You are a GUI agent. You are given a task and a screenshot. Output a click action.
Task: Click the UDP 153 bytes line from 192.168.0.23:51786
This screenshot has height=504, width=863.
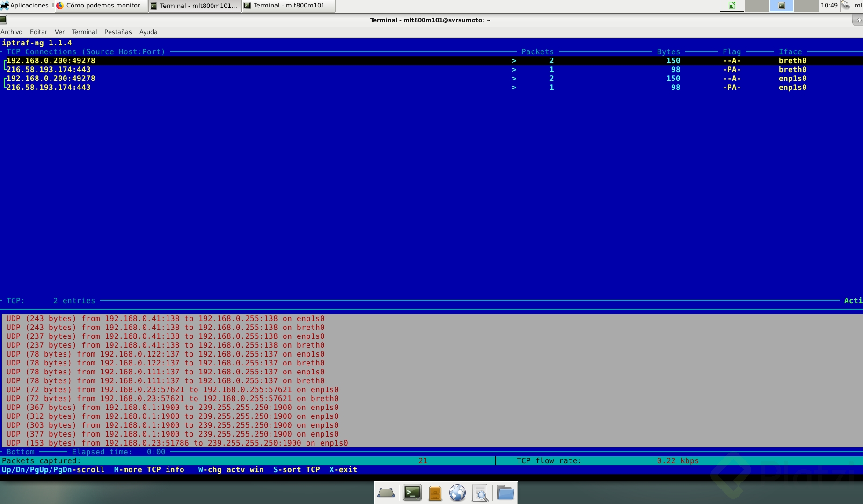(x=177, y=443)
